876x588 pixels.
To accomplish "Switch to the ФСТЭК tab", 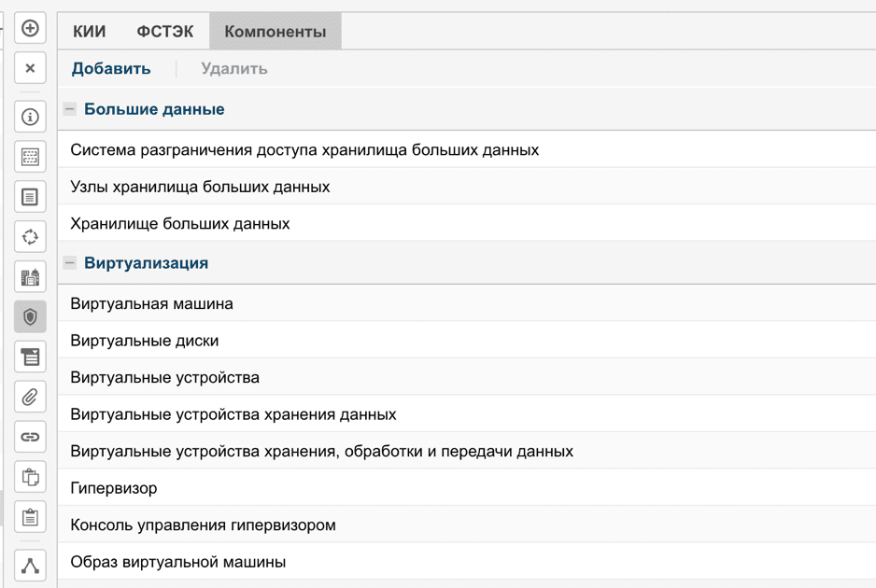I will (x=165, y=32).
